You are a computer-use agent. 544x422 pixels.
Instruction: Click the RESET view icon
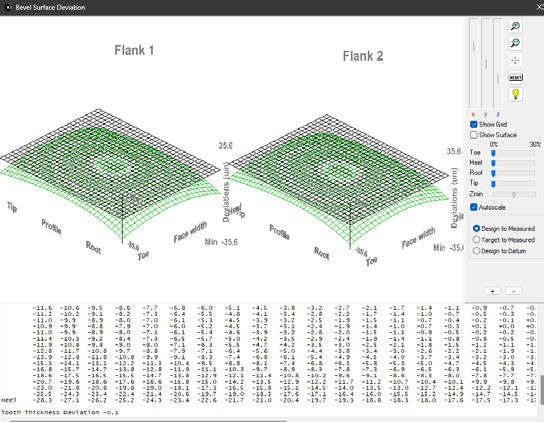(515, 77)
